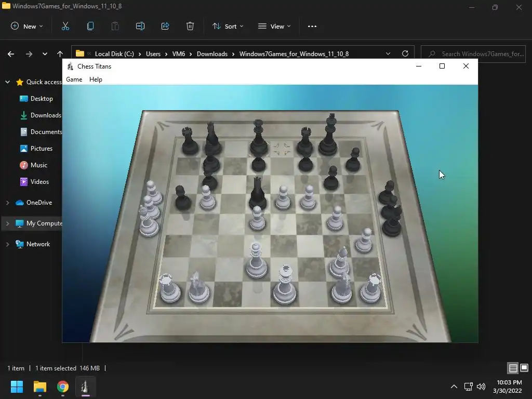Select the white king chess piece
Image resolution: width=532 pixels, height=399 pixels.
[285, 285]
